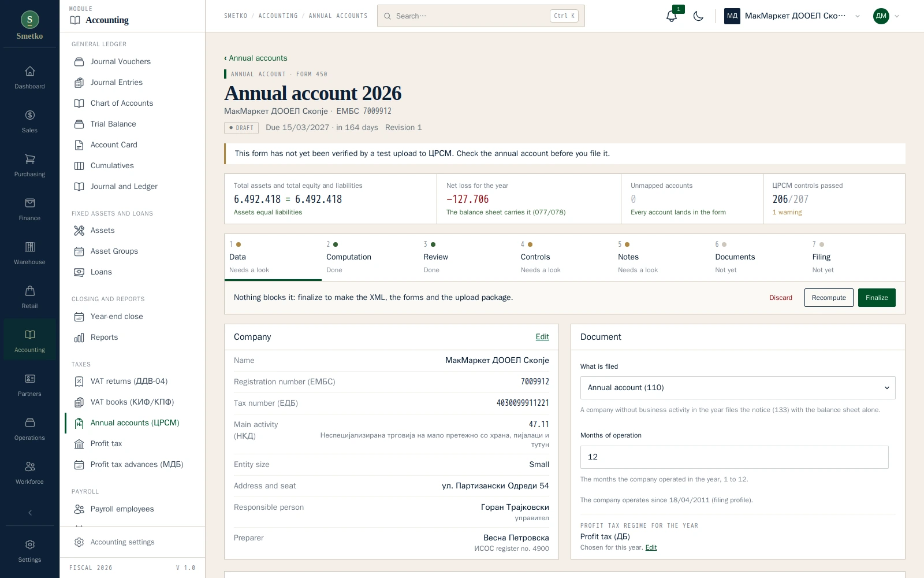The image size is (924, 578).
Task: Open company switcher МакМаркет dropdown
Action: click(792, 16)
